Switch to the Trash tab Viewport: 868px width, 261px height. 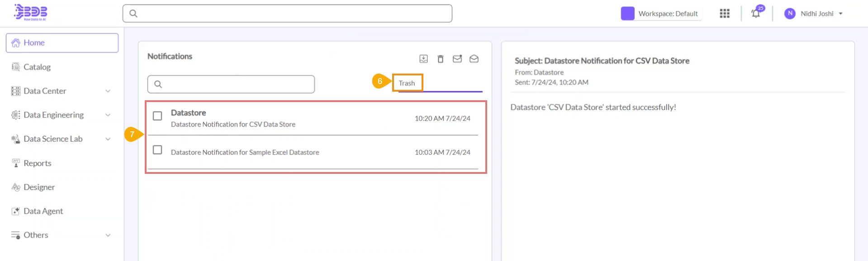[x=407, y=83]
